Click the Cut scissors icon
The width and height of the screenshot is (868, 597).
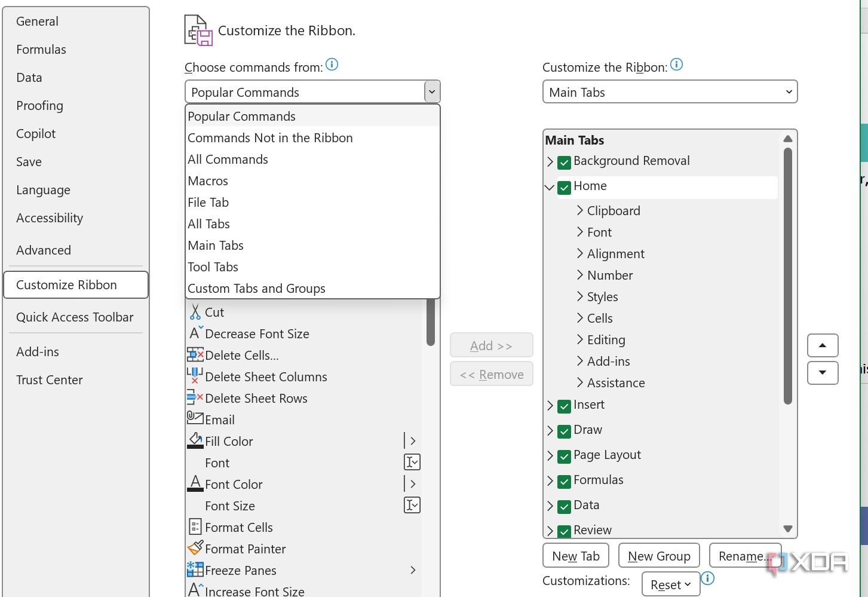coord(195,312)
